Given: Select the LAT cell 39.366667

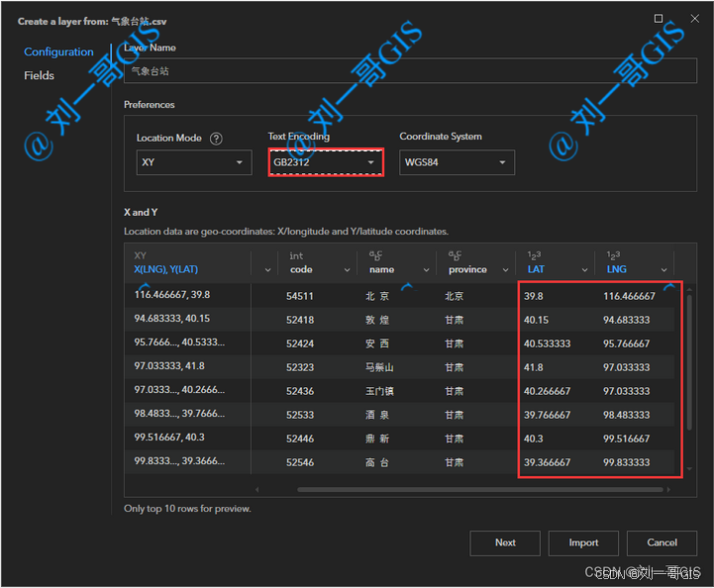Looking at the screenshot, I should (547, 462).
